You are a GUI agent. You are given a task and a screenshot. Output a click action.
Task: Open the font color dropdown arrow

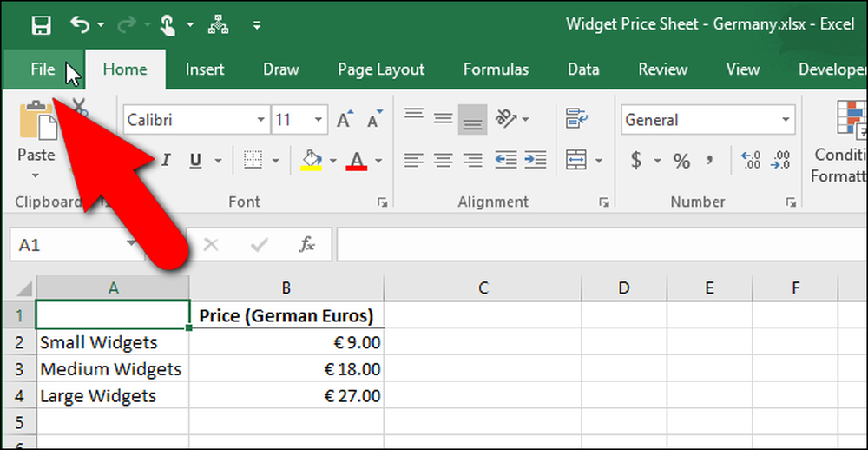coord(379,162)
